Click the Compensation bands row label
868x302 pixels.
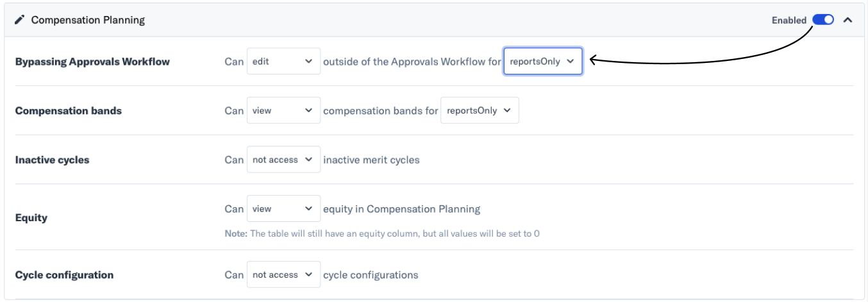69,111
